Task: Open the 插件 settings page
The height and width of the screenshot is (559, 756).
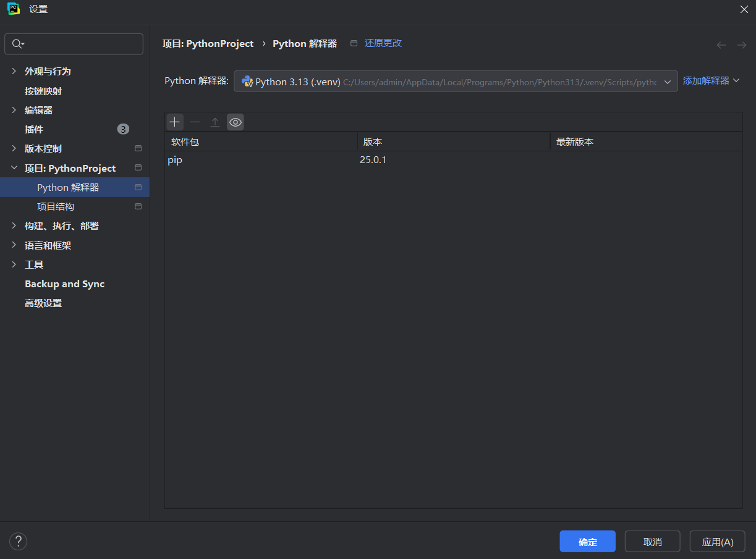Action: point(34,129)
